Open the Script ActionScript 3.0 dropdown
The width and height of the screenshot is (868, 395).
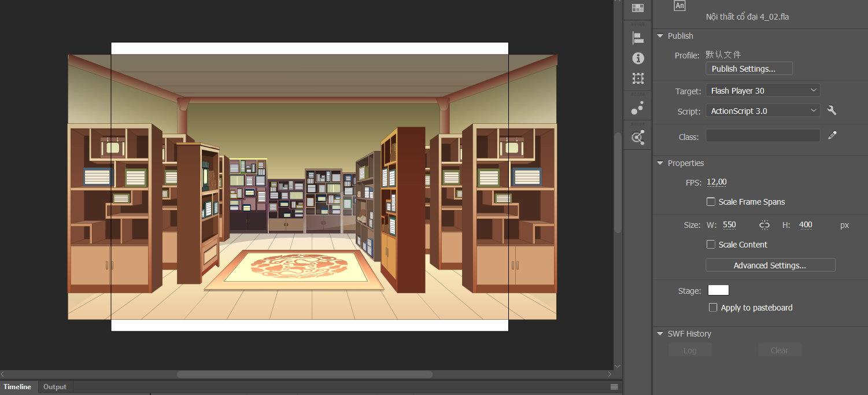tap(763, 111)
